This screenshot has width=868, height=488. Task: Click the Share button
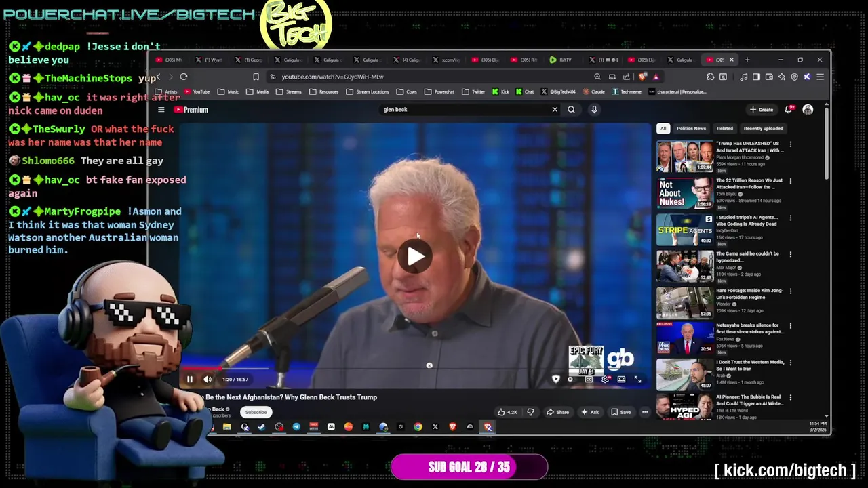tap(558, 412)
